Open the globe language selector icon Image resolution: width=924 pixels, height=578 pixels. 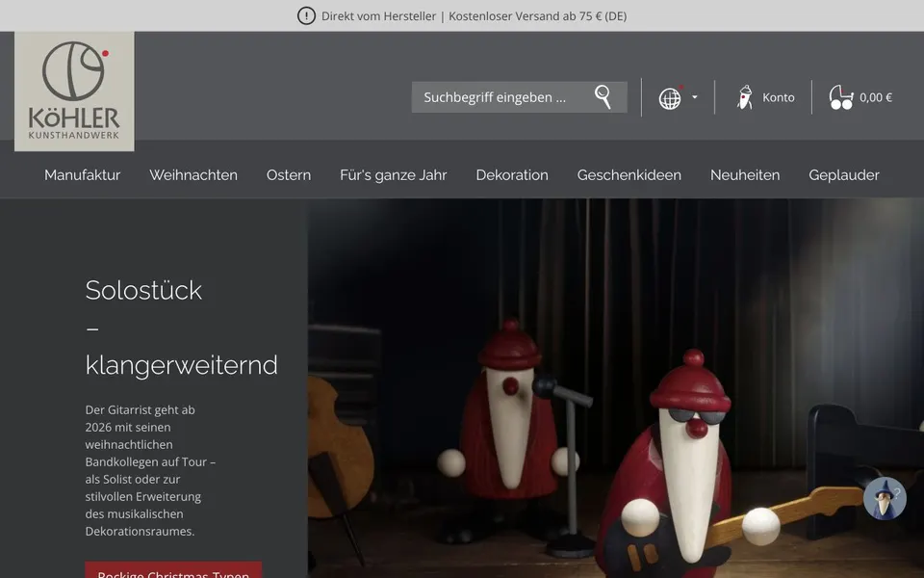(670, 98)
